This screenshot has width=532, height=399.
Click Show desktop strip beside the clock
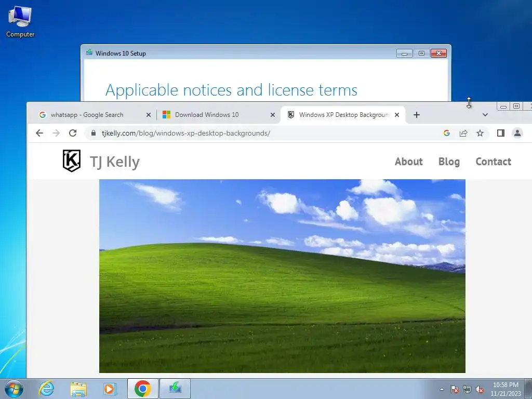click(528, 389)
